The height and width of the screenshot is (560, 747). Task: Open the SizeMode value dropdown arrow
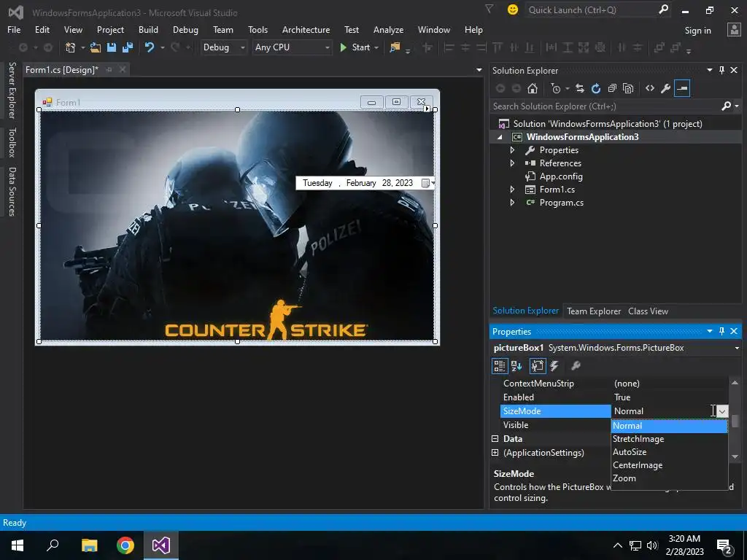pos(723,411)
